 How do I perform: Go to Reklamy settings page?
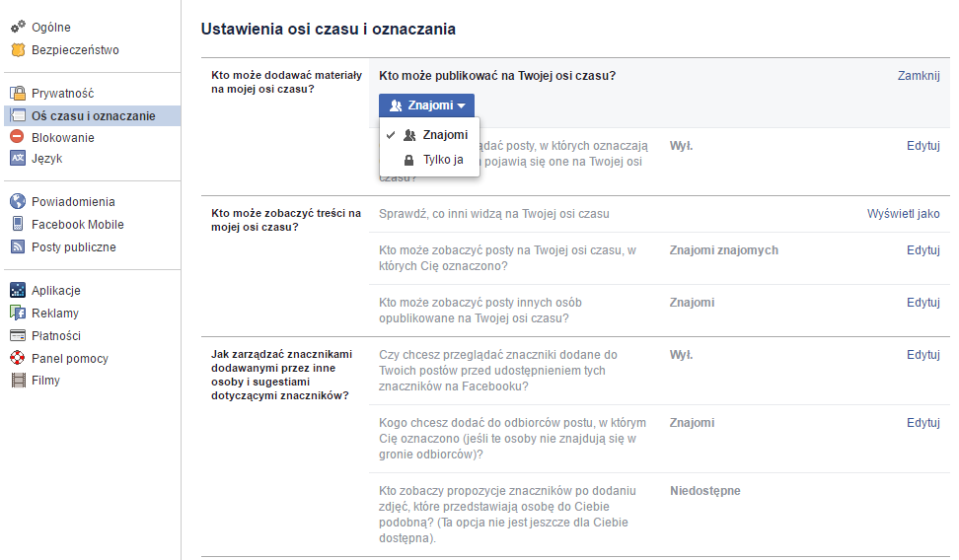[54, 314]
